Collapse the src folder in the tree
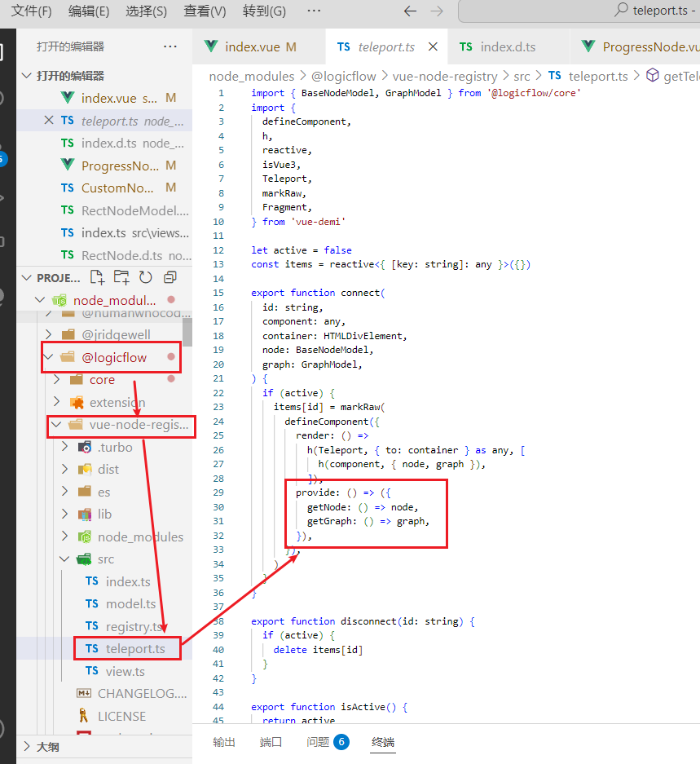The height and width of the screenshot is (764, 700). pyautogui.click(x=64, y=559)
